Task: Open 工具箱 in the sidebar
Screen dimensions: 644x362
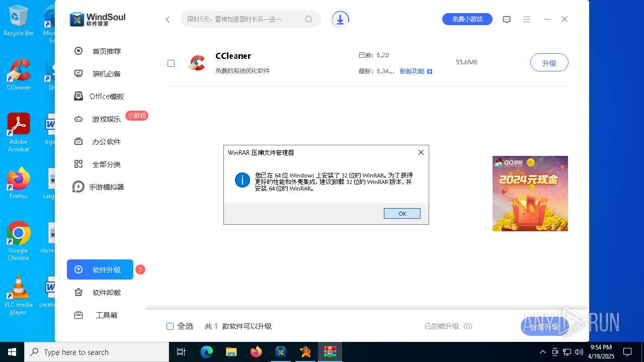Action: [107, 315]
